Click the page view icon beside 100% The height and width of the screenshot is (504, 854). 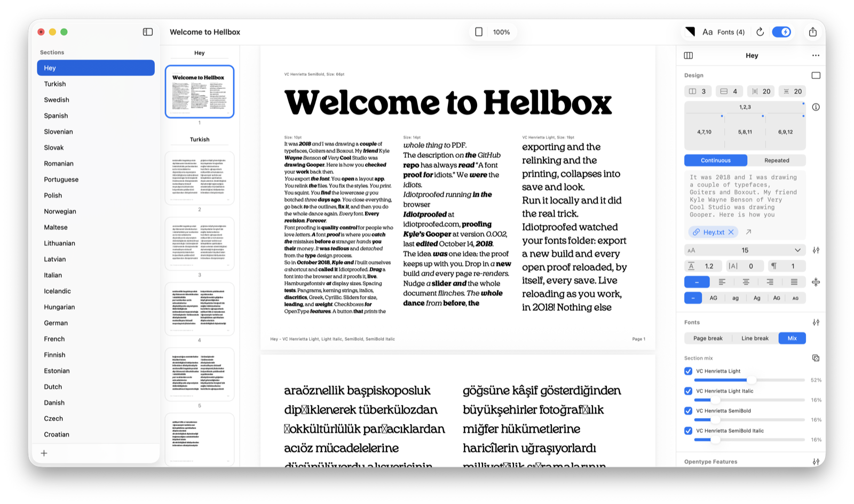pyautogui.click(x=479, y=32)
